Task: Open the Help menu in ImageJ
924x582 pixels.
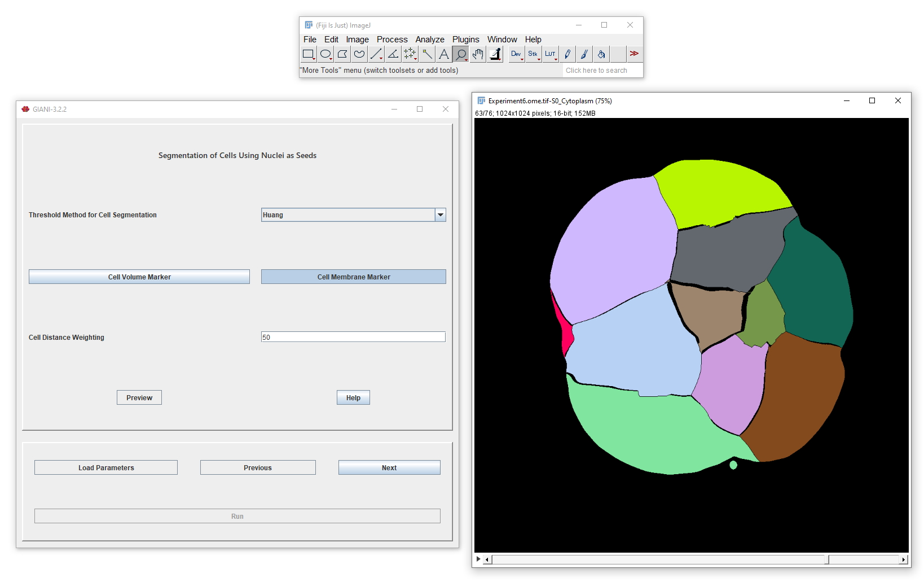Action: [x=533, y=40]
